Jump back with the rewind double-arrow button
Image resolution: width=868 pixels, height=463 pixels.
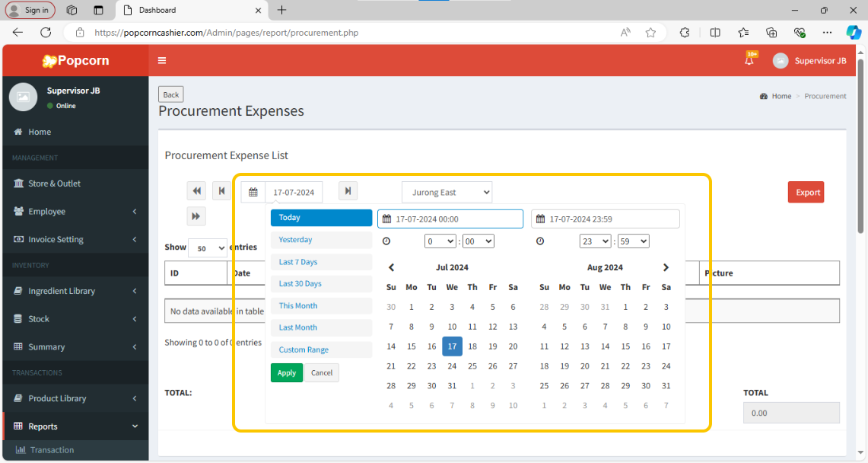[196, 191]
